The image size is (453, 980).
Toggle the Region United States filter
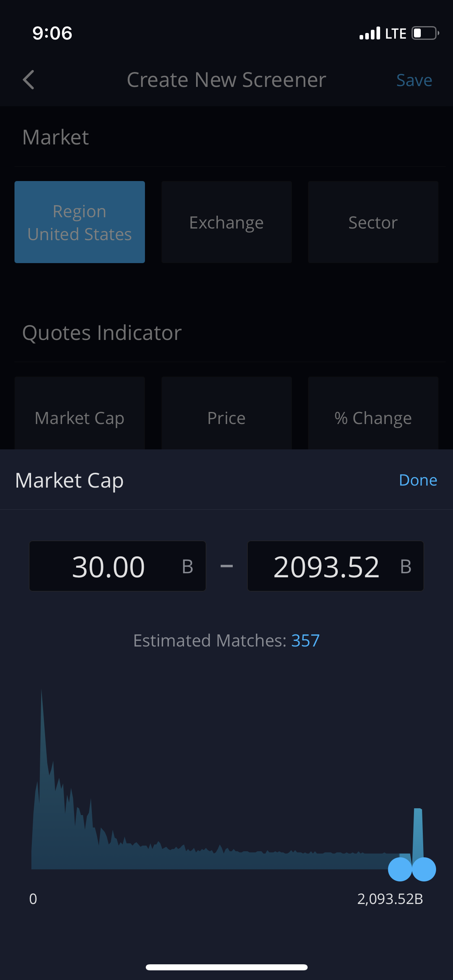[x=80, y=222]
